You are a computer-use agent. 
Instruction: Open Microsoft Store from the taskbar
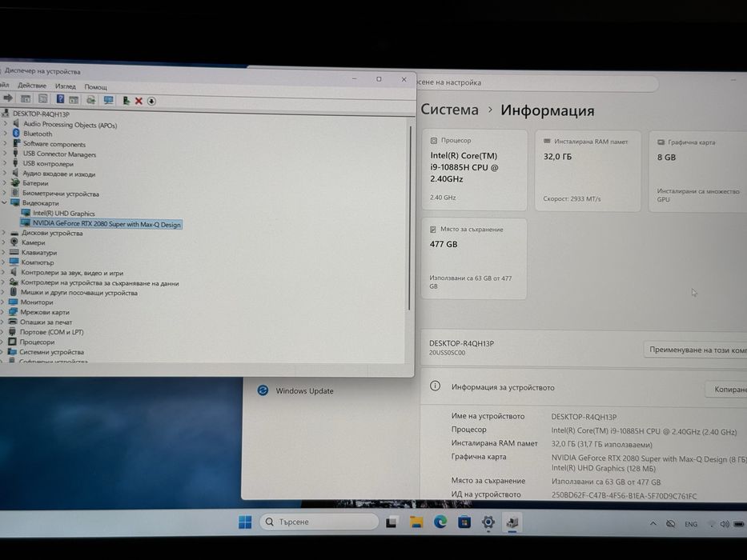(464, 522)
